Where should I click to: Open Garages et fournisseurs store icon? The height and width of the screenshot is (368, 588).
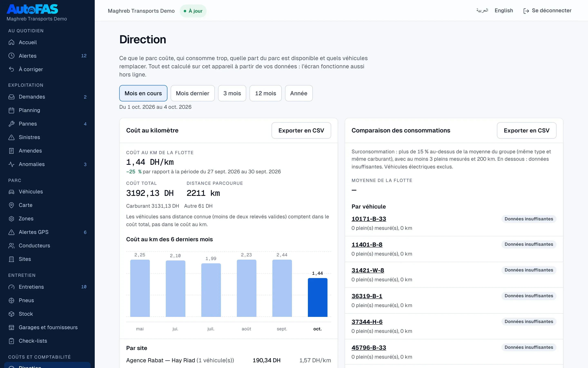(x=11, y=327)
